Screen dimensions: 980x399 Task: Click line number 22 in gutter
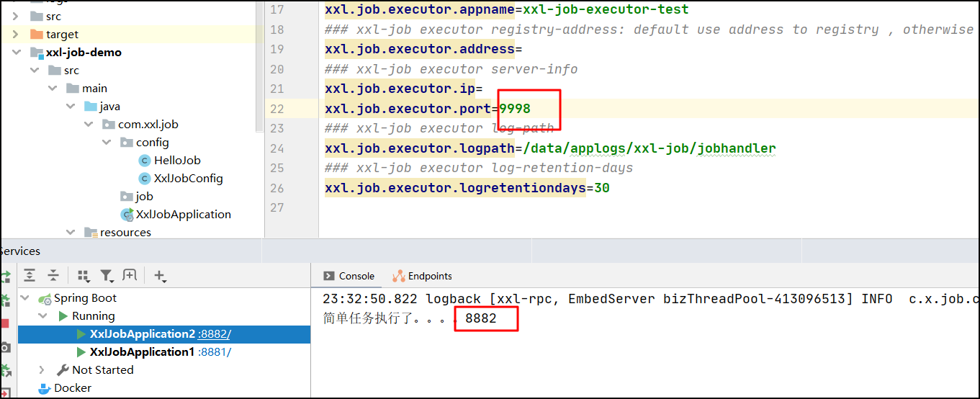click(277, 109)
